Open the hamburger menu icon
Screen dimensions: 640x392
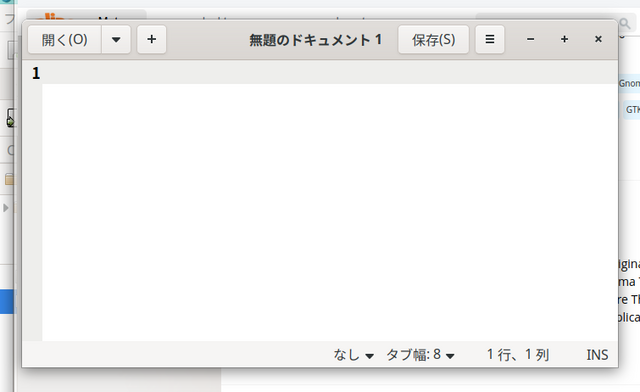click(490, 40)
